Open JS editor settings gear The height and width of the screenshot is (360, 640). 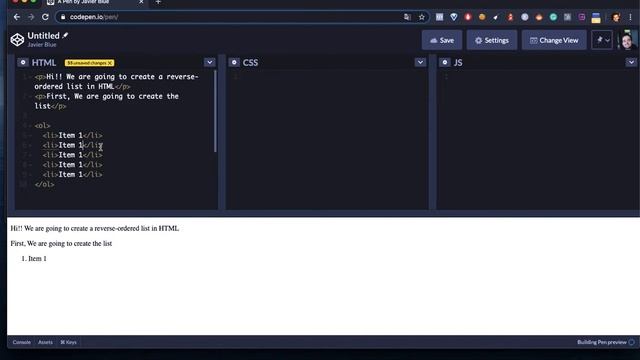pyautogui.click(x=445, y=62)
